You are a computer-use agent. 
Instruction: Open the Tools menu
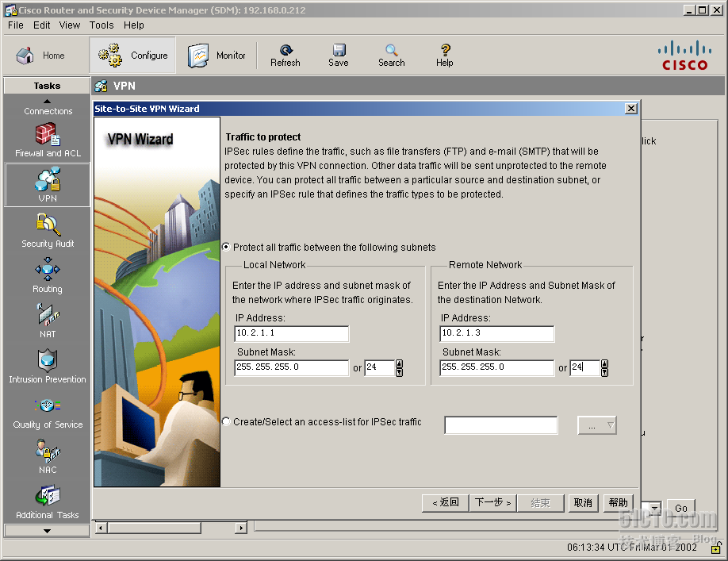click(x=102, y=25)
